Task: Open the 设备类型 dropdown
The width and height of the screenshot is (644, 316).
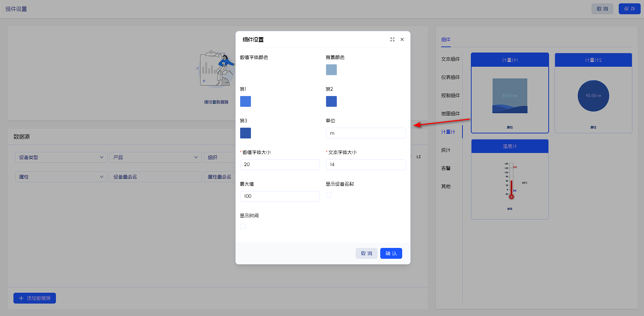Action: tap(61, 157)
